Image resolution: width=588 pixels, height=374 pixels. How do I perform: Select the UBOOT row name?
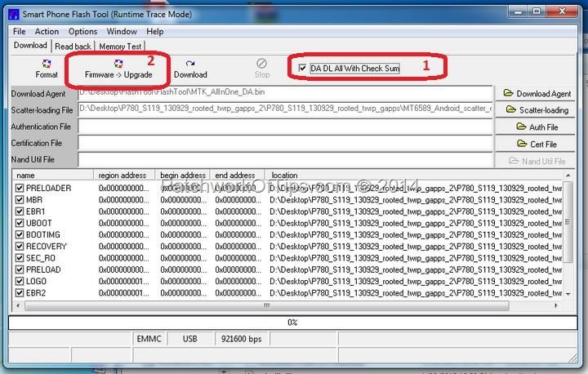[x=38, y=223]
